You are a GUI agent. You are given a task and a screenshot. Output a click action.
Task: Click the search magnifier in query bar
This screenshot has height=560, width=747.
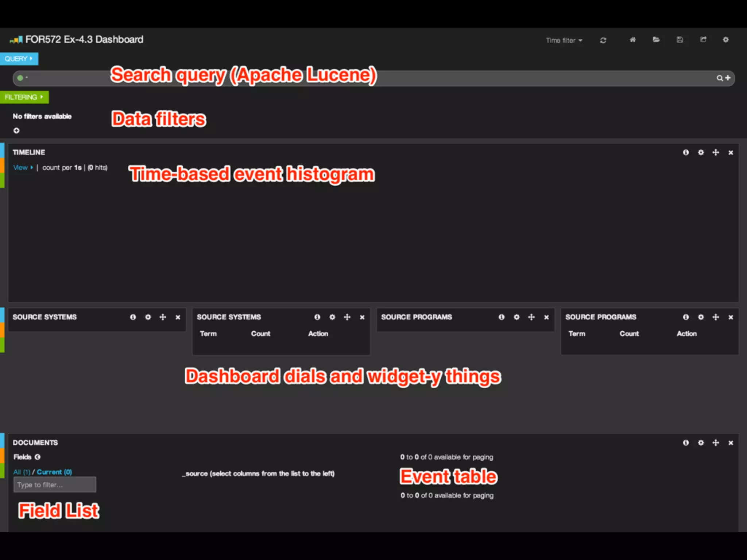[719, 78]
